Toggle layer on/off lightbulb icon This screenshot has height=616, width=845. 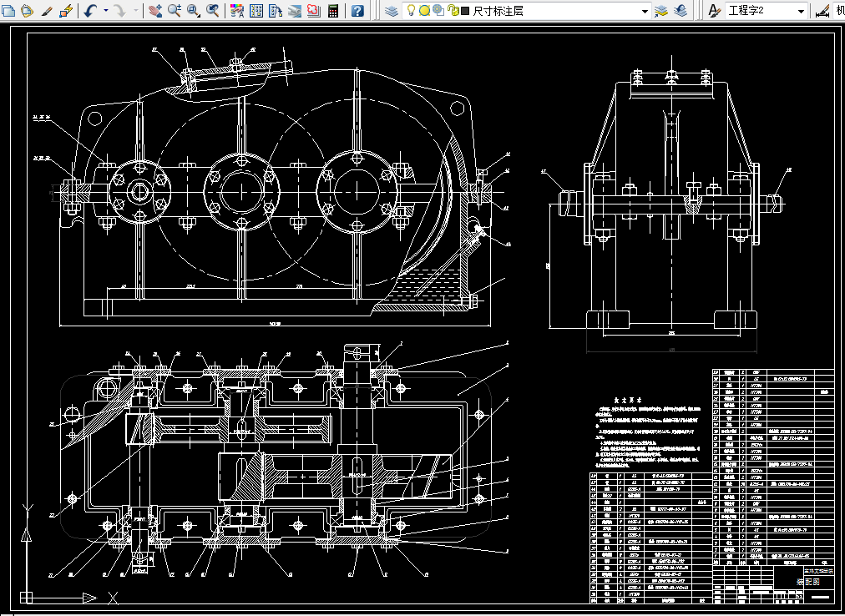pos(411,11)
